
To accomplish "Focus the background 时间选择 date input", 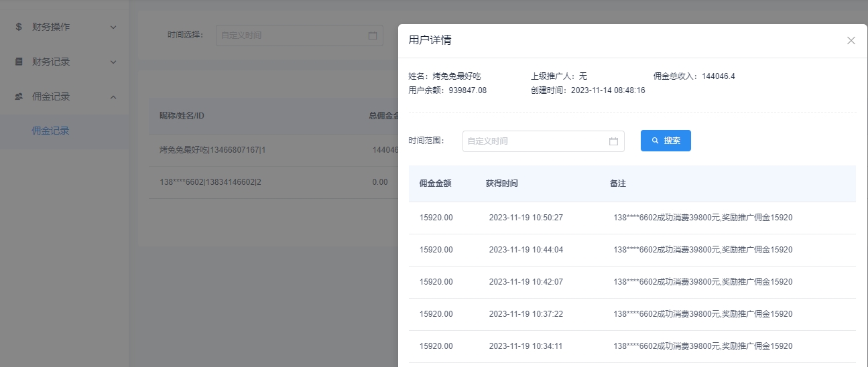I will click(300, 35).
